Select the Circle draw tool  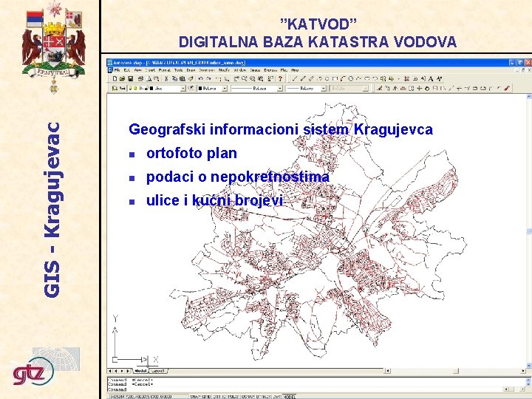coord(351,79)
